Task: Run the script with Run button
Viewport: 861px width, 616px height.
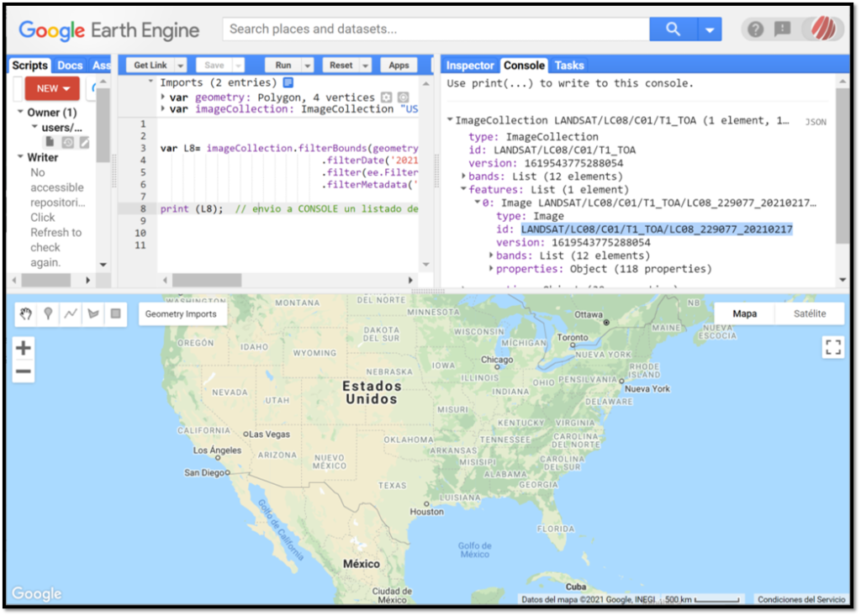Action: 283,66
